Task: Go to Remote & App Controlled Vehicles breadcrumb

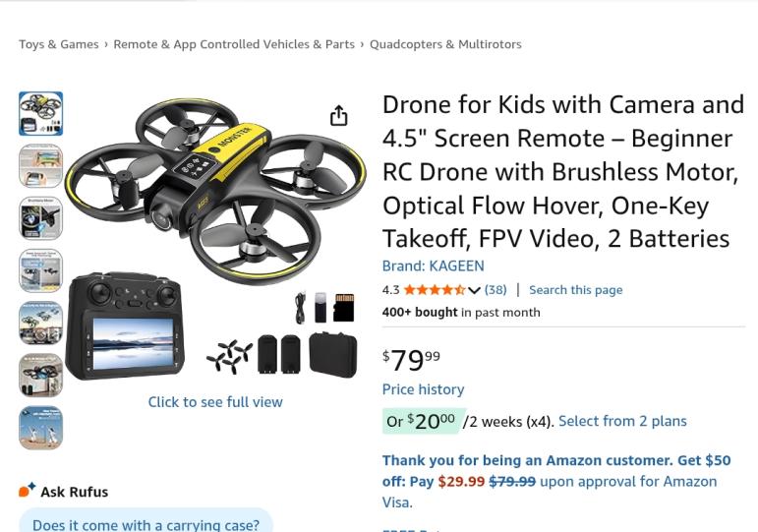Action: click(234, 44)
